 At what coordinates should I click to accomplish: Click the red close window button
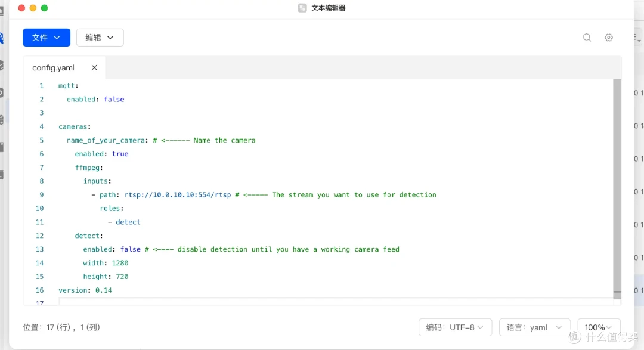22,8
